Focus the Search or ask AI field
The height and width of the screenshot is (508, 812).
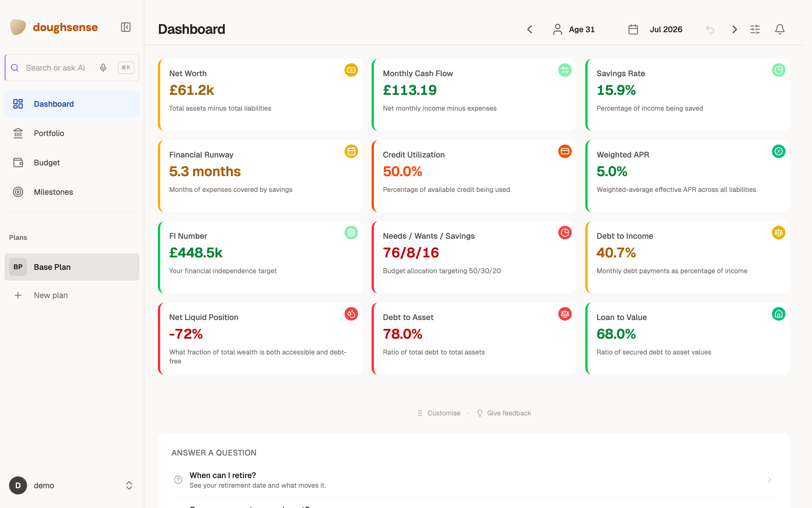(x=72, y=68)
